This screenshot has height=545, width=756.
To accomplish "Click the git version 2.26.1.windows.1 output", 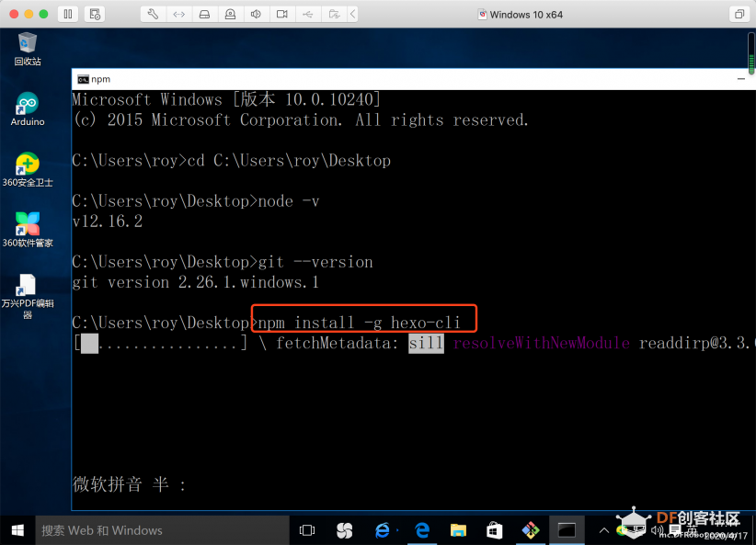I will click(x=196, y=282).
